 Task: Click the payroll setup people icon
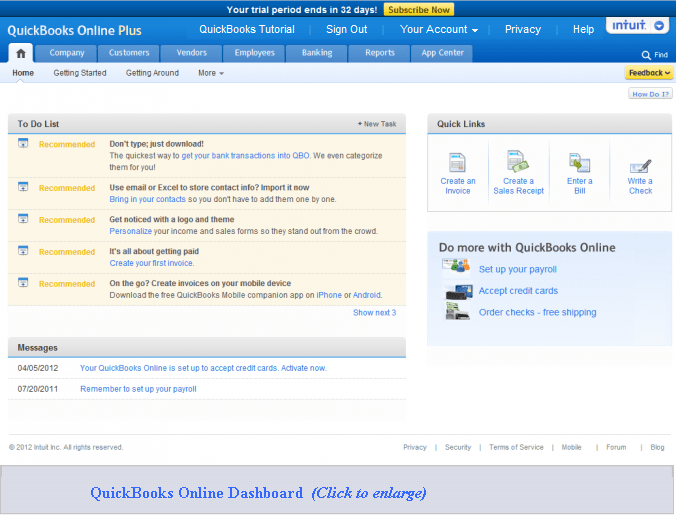click(456, 266)
